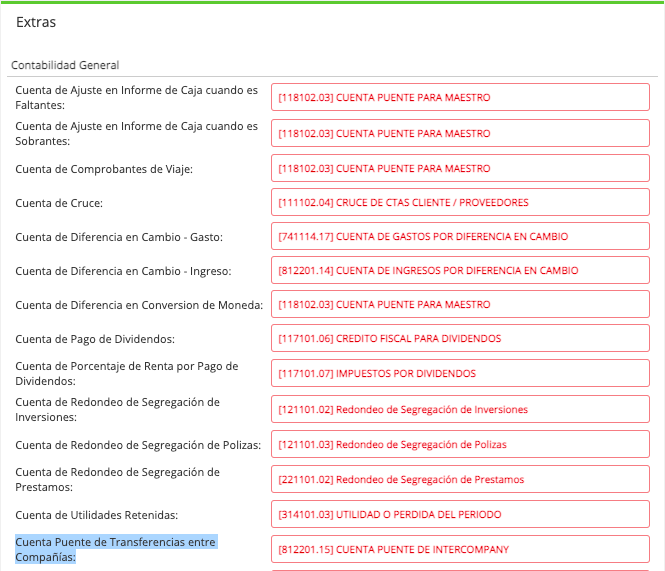
Task: Click Redondeo de Segregación de Inversiones label
Action: coord(117,409)
